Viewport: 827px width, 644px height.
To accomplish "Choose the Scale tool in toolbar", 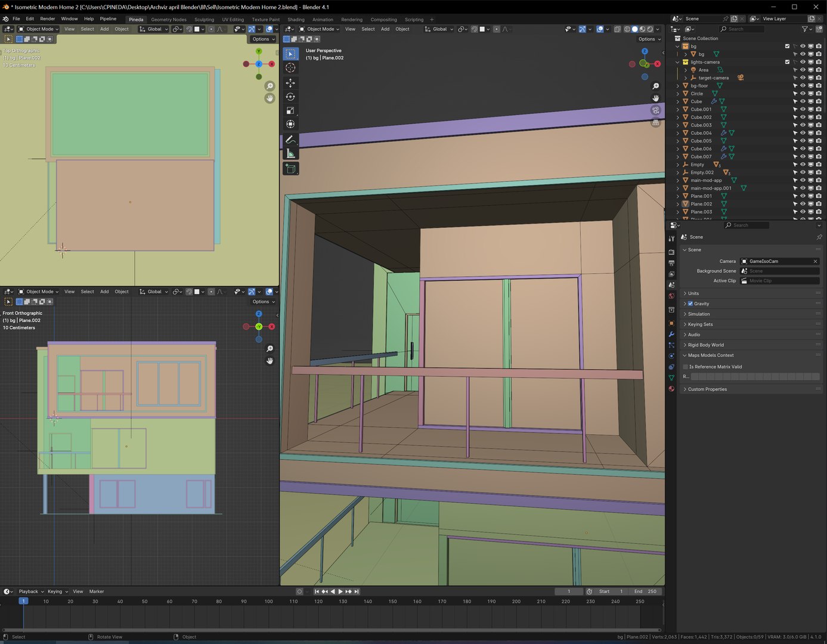I will point(290,110).
